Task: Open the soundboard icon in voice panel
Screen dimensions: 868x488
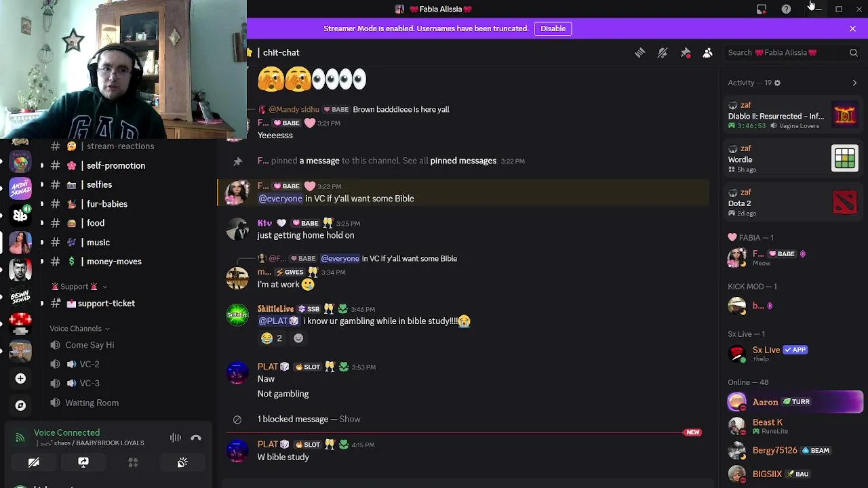Action: pos(182,462)
